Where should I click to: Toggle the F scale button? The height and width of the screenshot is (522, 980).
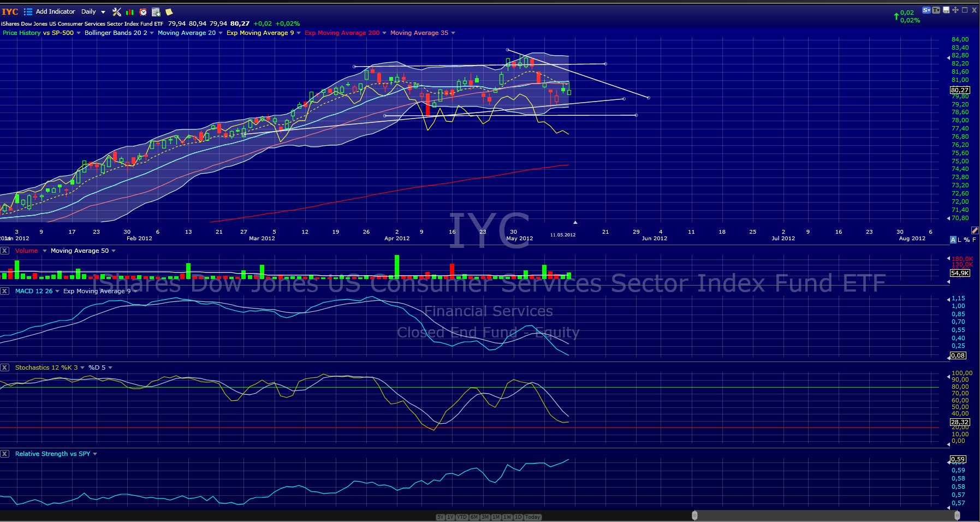[974, 240]
